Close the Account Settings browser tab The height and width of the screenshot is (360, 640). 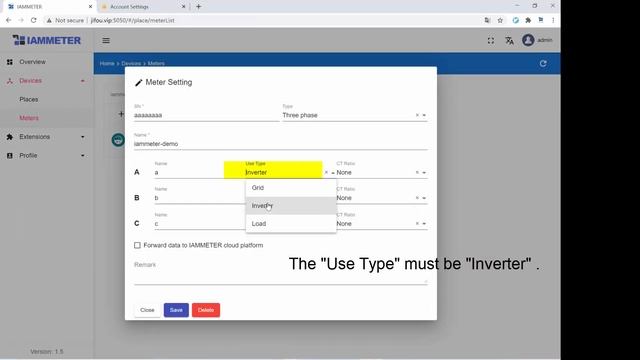183,7
